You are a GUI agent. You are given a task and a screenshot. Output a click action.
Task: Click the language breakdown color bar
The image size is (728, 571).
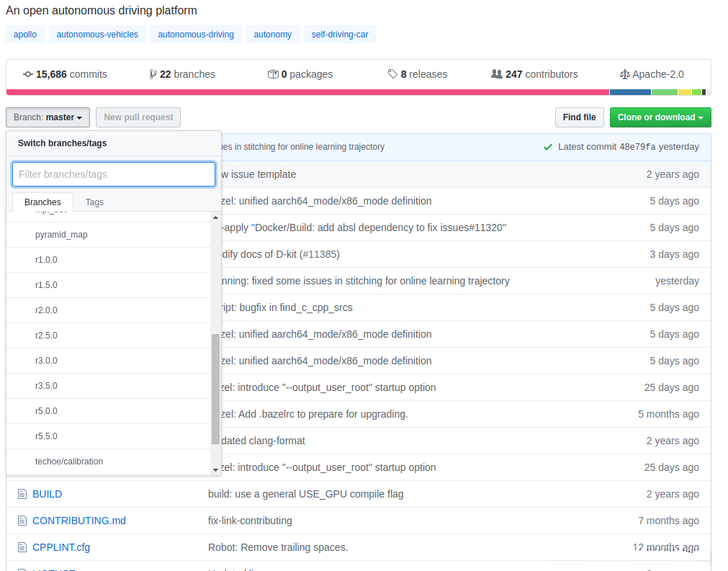tap(358, 92)
